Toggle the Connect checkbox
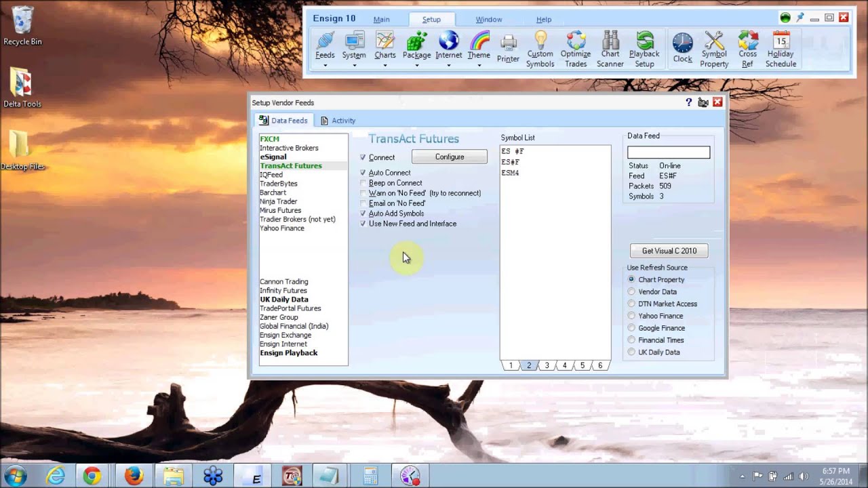The width and height of the screenshot is (868, 488). pos(363,157)
